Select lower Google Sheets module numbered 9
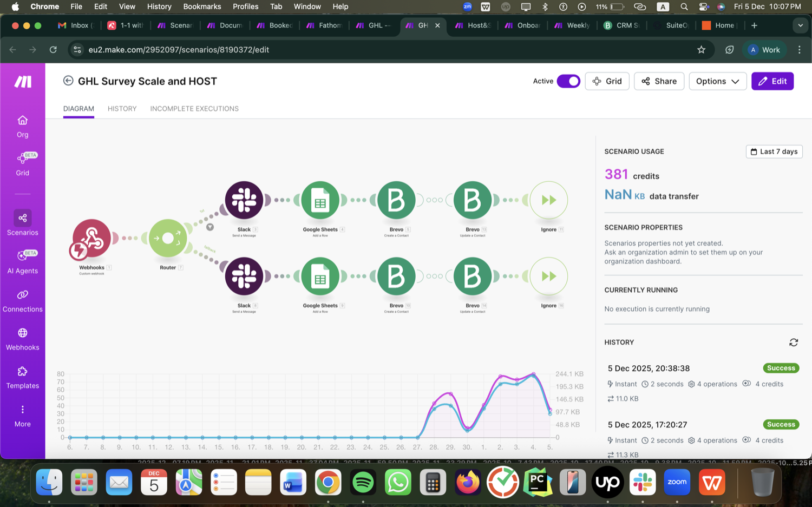The height and width of the screenshot is (507, 812). point(320,276)
